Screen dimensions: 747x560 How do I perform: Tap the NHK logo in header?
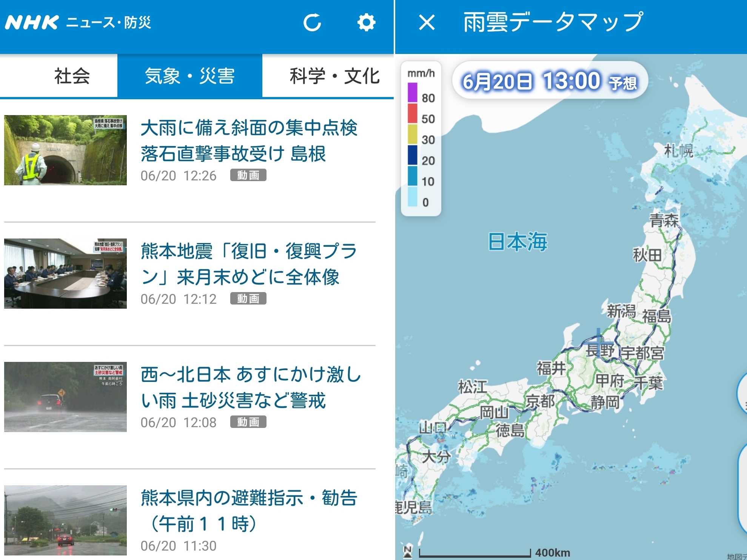pos(32,22)
